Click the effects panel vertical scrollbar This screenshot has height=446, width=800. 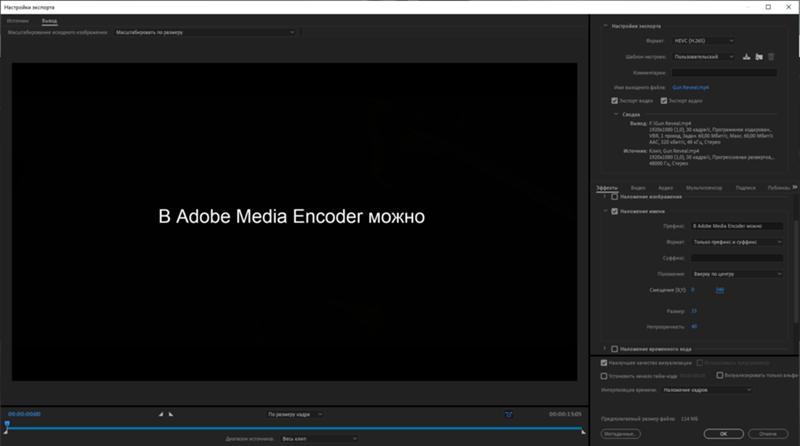796,269
